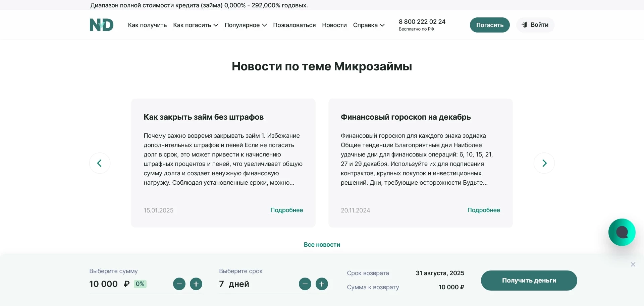Viewport: 644px width, 306px height.
Task: Click the previous news carousel arrow
Action: 100,163
